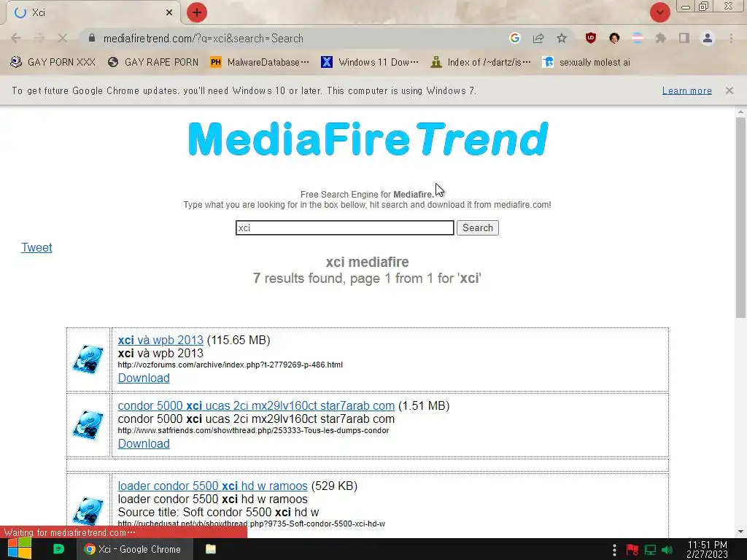This screenshot has height=560, width=747.
Task: Show hidden tray icons
Action: (614, 550)
